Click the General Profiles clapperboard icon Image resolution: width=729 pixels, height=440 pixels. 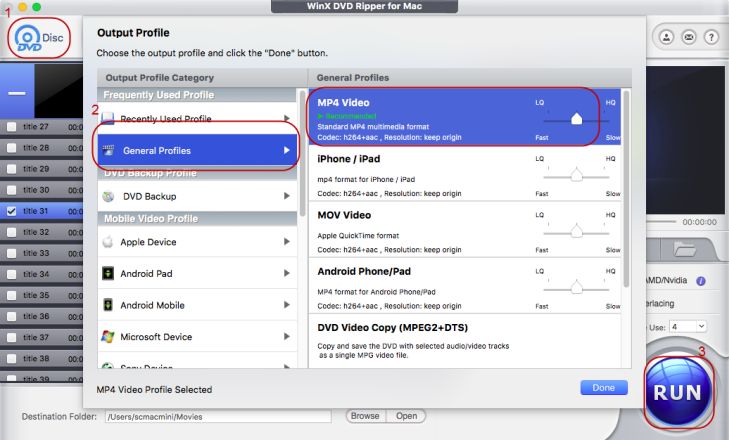coord(108,150)
